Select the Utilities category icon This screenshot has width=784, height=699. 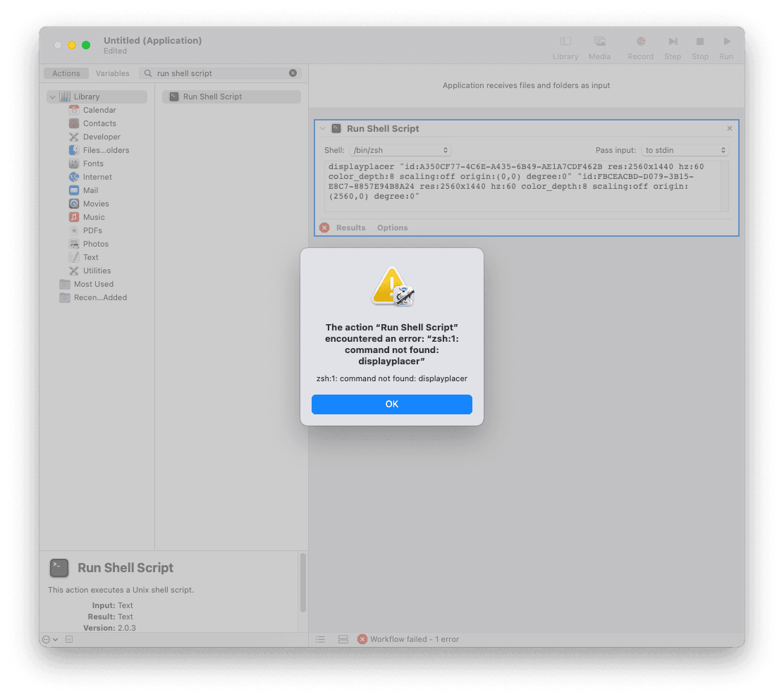pos(74,271)
